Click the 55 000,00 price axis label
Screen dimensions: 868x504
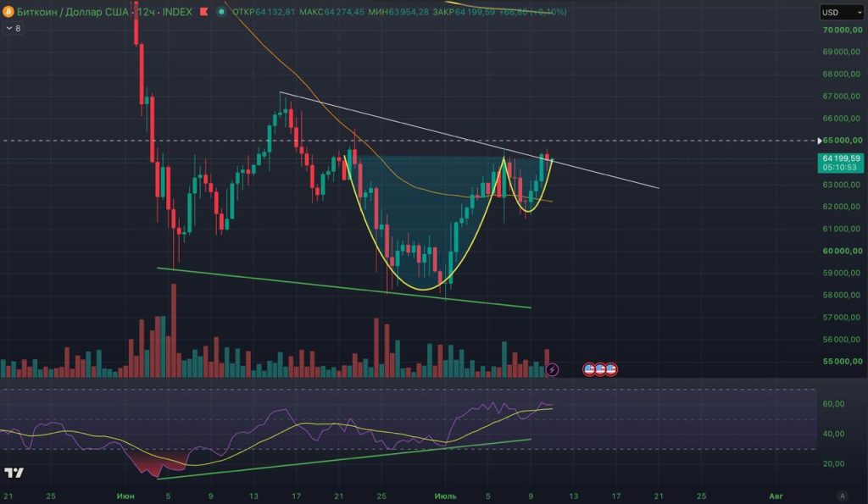click(842, 361)
